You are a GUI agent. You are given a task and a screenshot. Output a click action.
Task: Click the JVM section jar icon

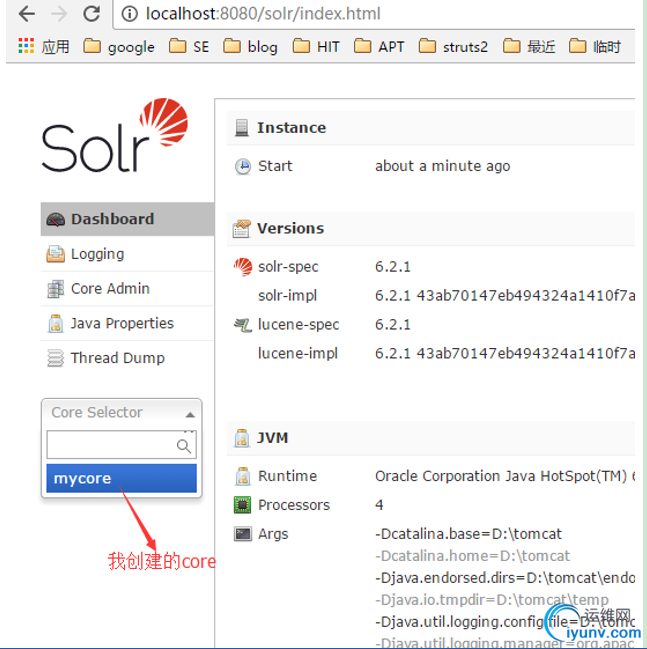pyautogui.click(x=242, y=438)
